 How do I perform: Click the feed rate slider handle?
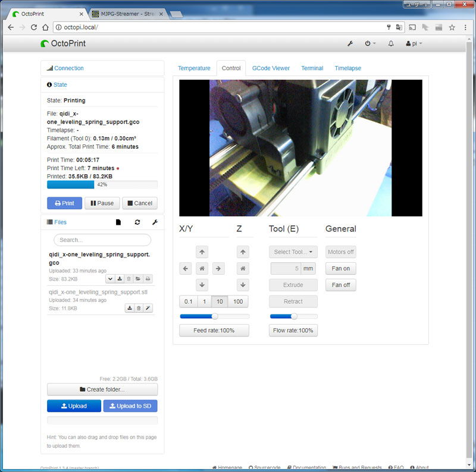[x=215, y=316]
